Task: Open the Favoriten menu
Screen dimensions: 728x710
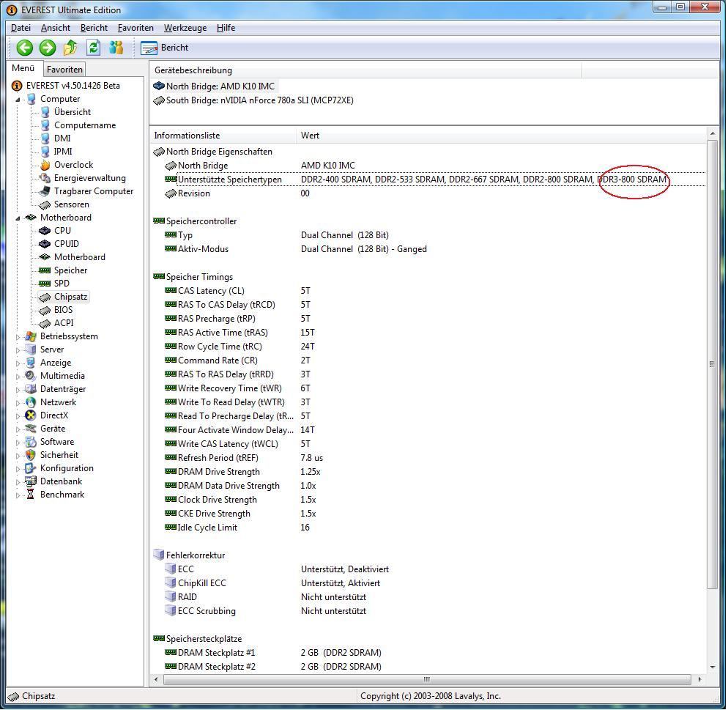Action: pyautogui.click(x=135, y=28)
